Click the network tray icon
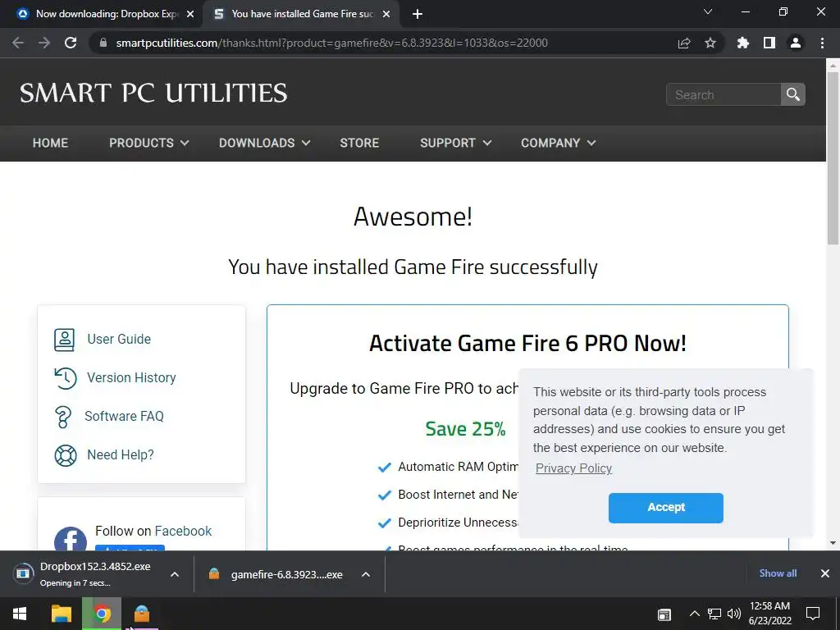840x630 pixels. [714, 614]
